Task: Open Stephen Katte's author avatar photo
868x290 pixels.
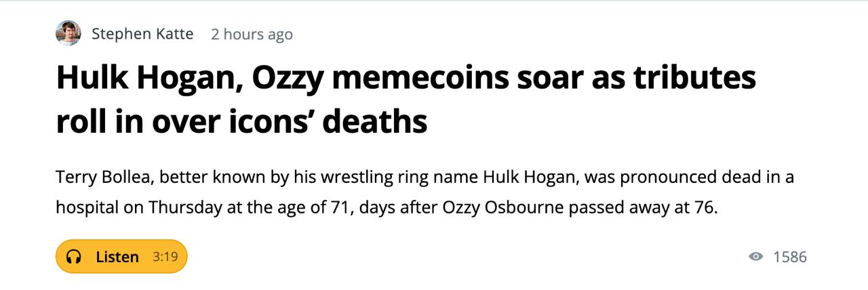Action: (x=68, y=33)
